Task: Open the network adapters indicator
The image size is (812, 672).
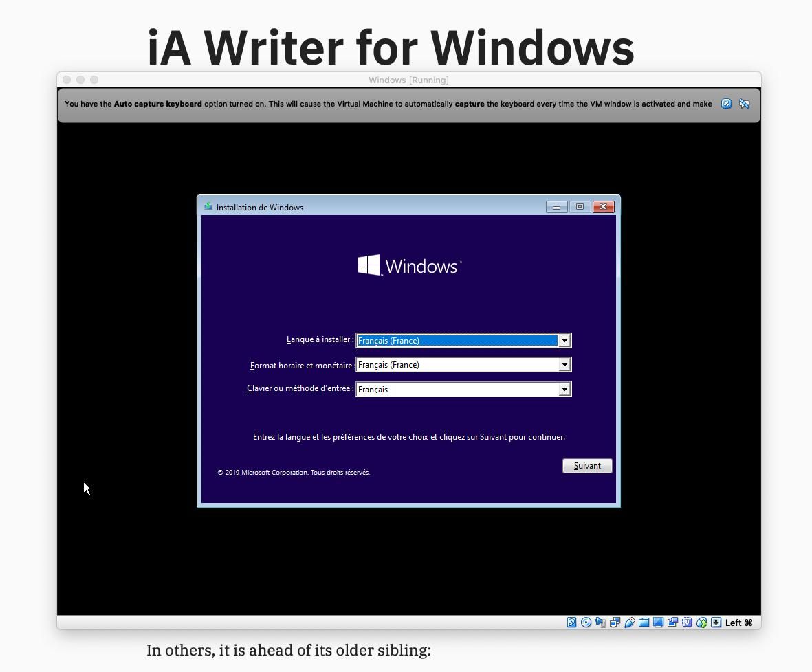Action: pos(615,623)
